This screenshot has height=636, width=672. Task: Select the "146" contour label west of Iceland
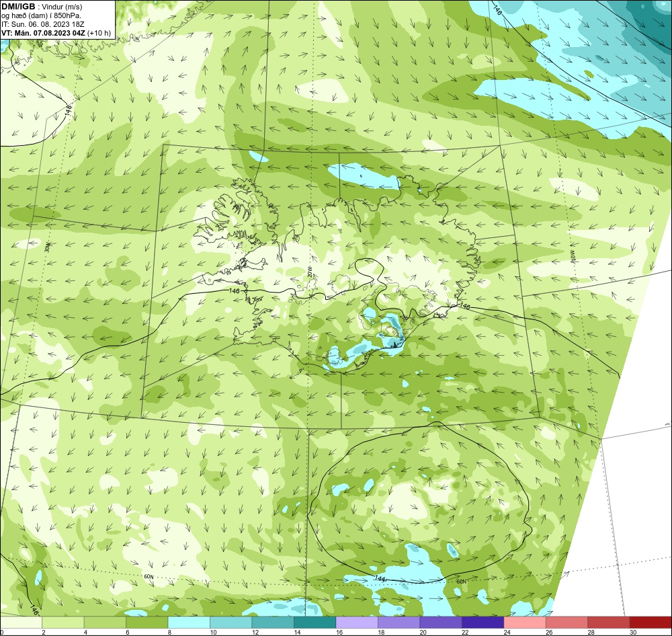(x=235, y=290)
